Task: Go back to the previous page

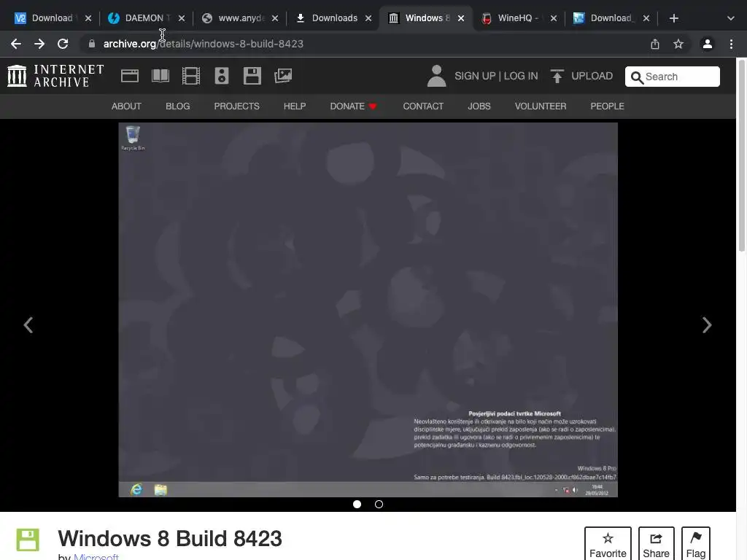Action: coord(16,44)
